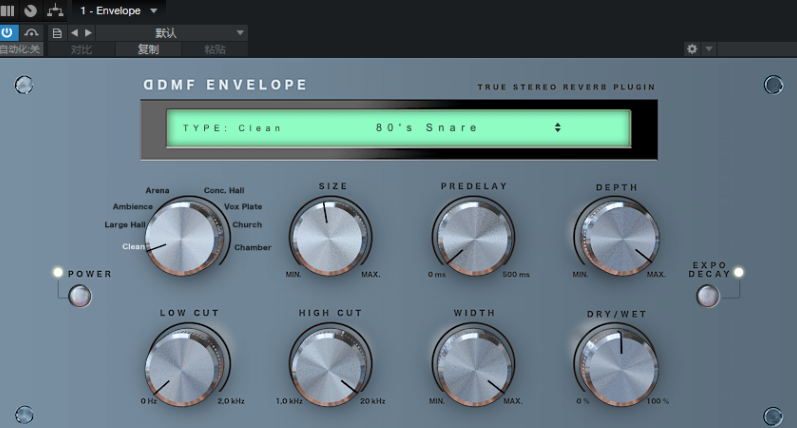This screenshot has height=428, width=797.
Task: Click the 自动化:关 automation button
Action: (21, 49)
